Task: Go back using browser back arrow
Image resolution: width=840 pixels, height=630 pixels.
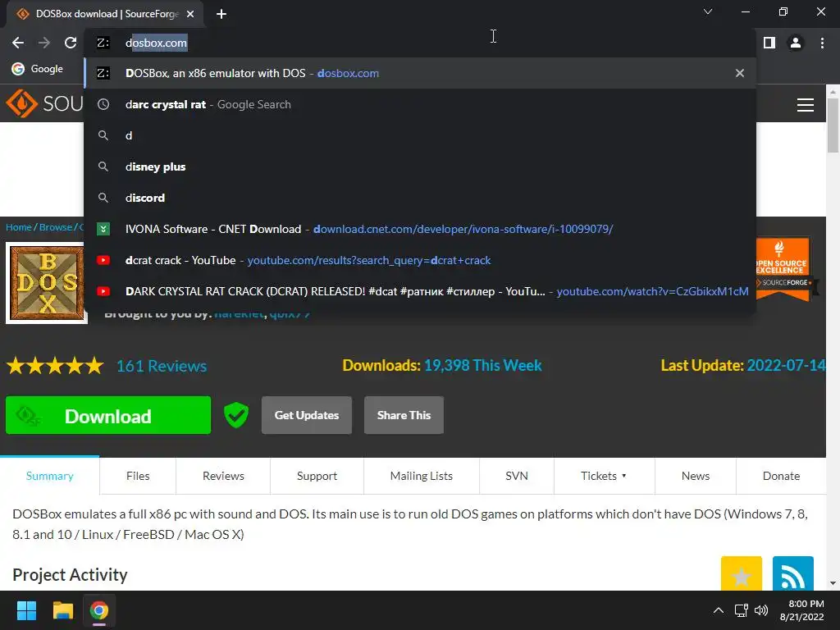Action: click(18, 43)
